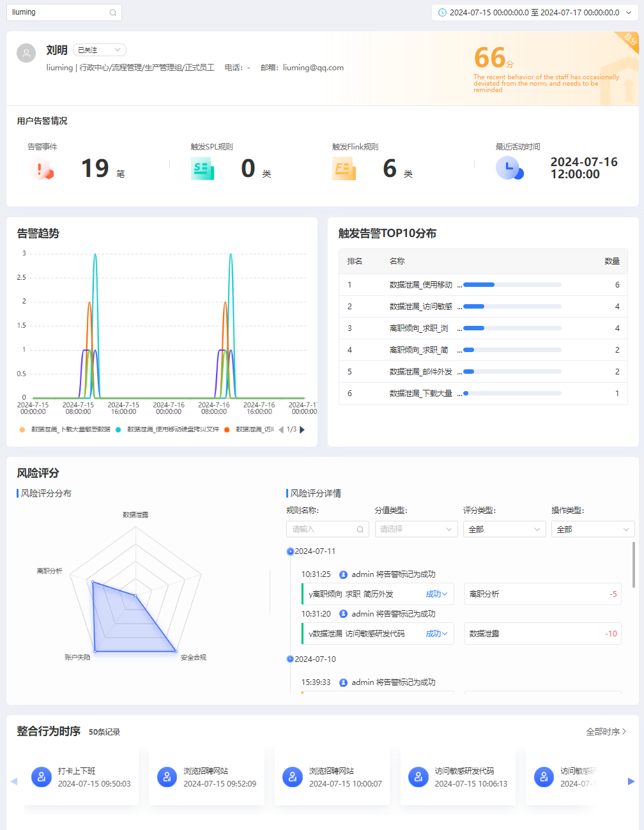Open the 成功 dropdown for 简历外发 entry
Screen dimensions: 644x830
437,594
